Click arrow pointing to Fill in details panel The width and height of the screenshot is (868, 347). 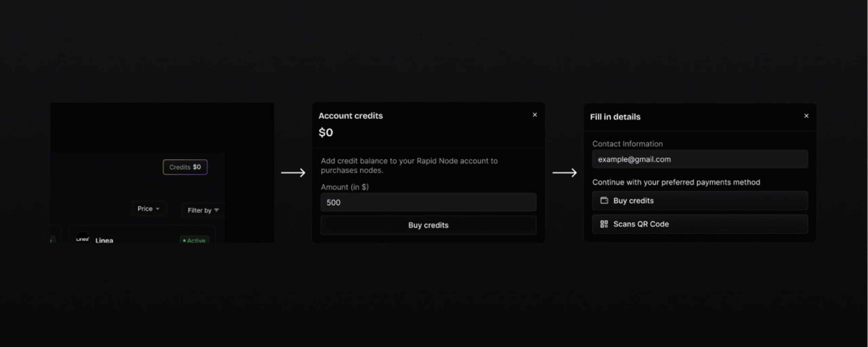[565, 173]
